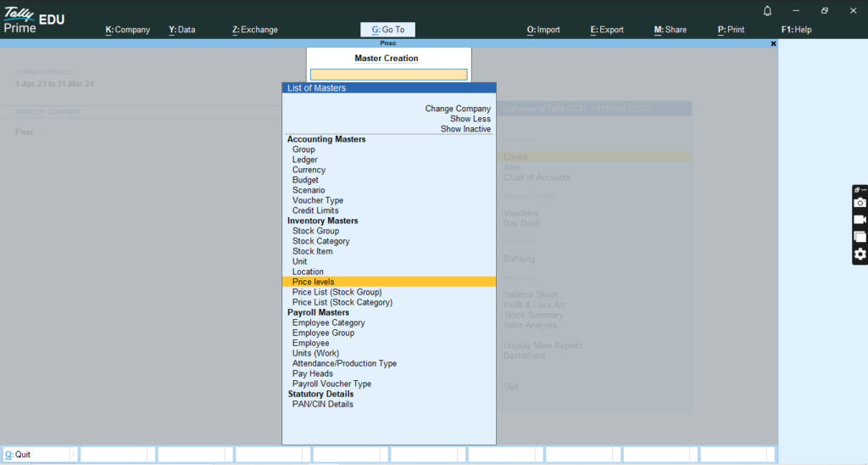The image size is (868, 465).
Task: Select Price List (Stock Group)
Action: coord(337,292)
